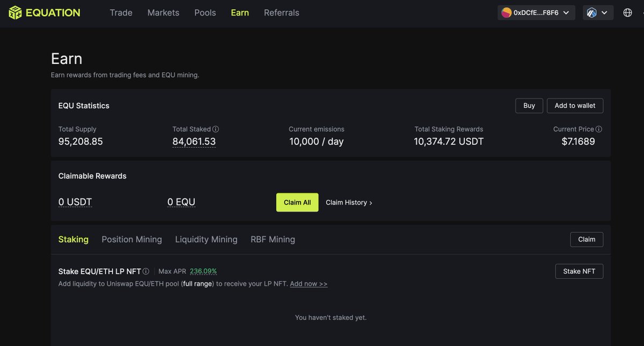Viewport: 644px width, 346px height.
Task: Switch to the Liquidity Mining tab
Action: 206,239
